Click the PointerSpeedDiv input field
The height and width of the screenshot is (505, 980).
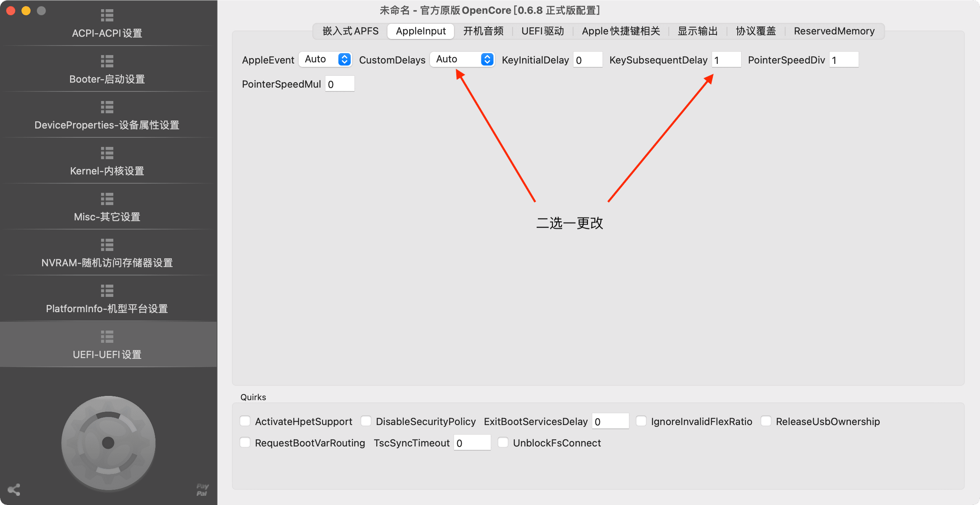point(844,60)
